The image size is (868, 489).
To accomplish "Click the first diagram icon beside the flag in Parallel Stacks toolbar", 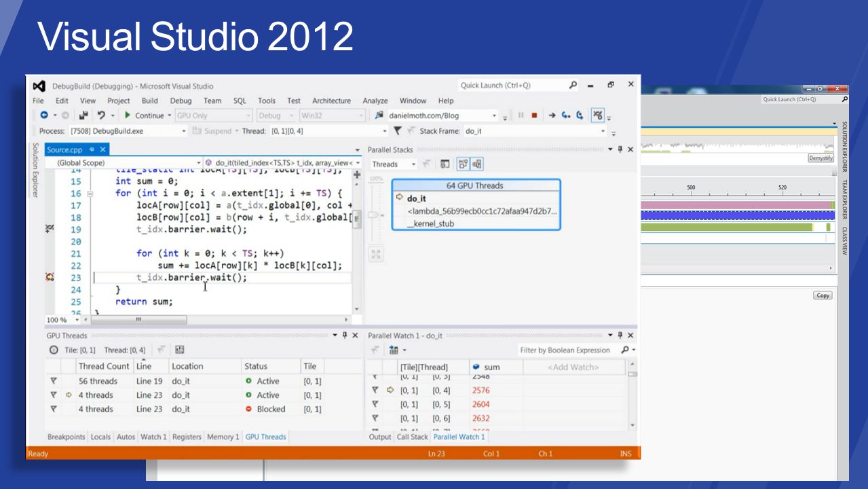I will click(445, 164).
